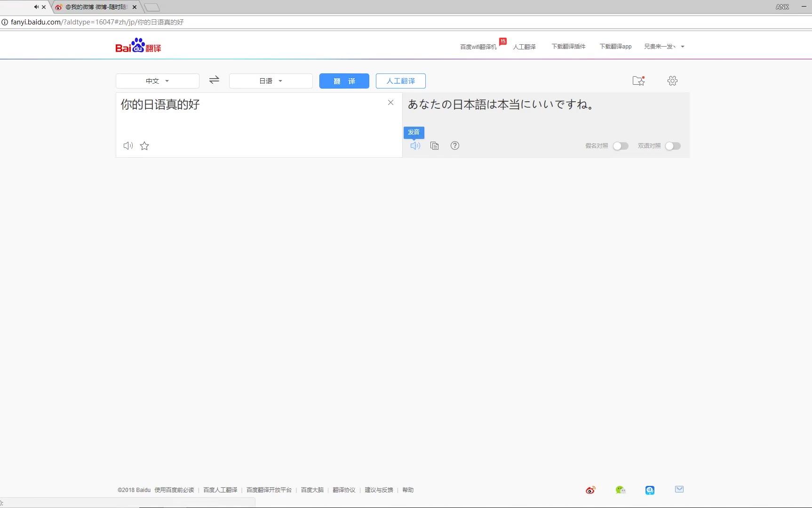812x508 pixels.
Task: Close the 我的微博 browser tab
Action: (135, 7)
